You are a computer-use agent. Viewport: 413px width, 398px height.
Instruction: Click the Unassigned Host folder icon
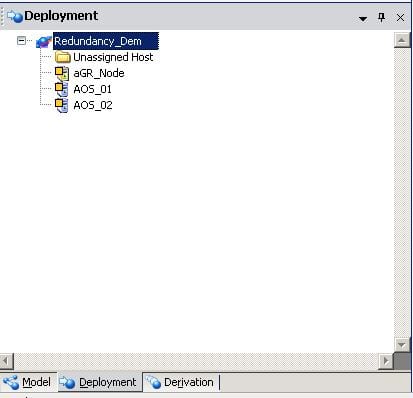pos(62,57)
